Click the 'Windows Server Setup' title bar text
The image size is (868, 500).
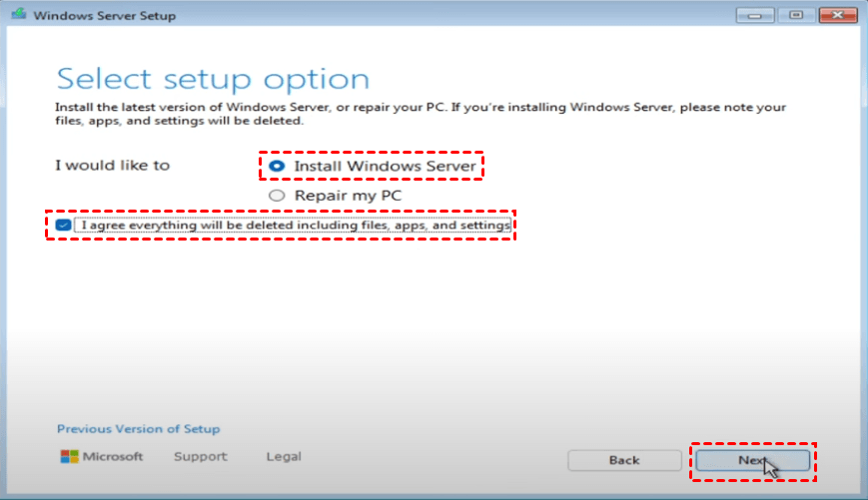[x=103, y=16]
